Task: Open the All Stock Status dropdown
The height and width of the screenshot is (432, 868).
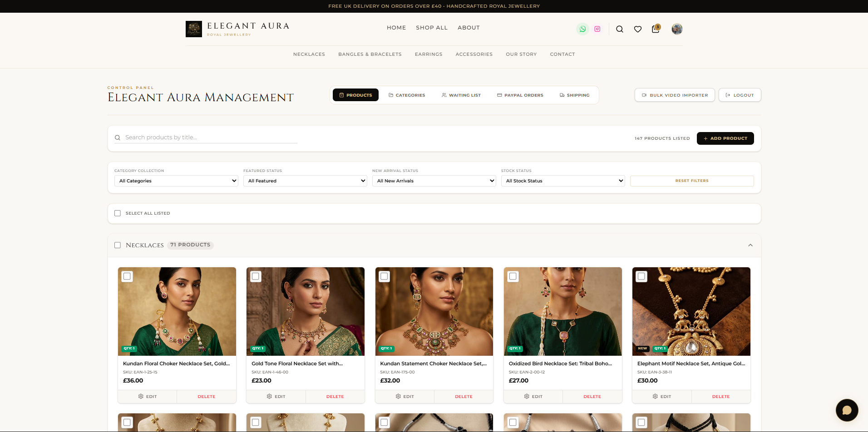Action: (563, 181)
